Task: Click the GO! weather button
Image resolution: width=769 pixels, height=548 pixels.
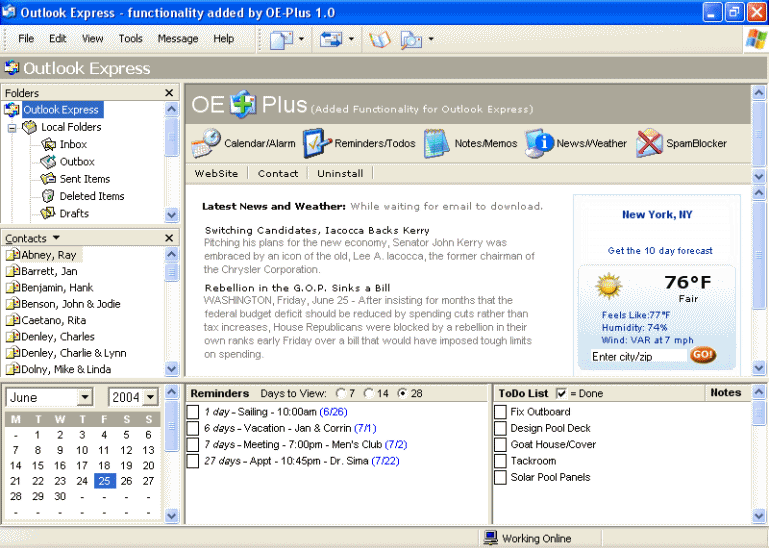Action: tap(703, 355)
